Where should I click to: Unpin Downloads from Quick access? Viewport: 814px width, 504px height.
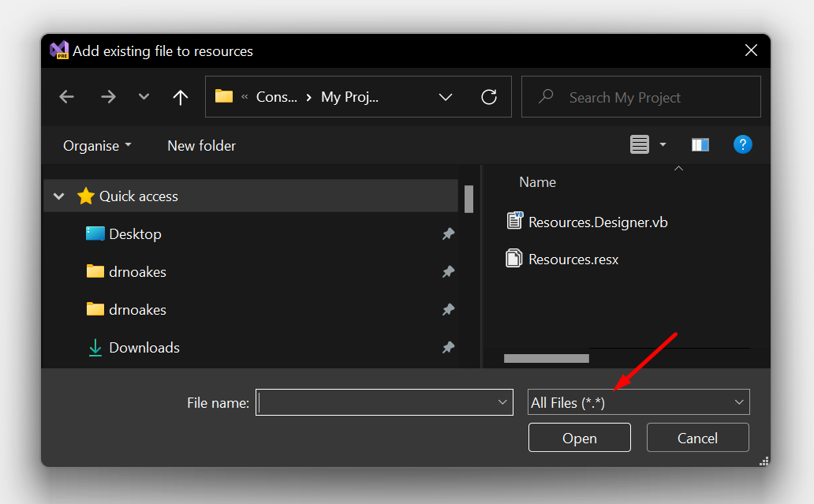coord(448,347)
